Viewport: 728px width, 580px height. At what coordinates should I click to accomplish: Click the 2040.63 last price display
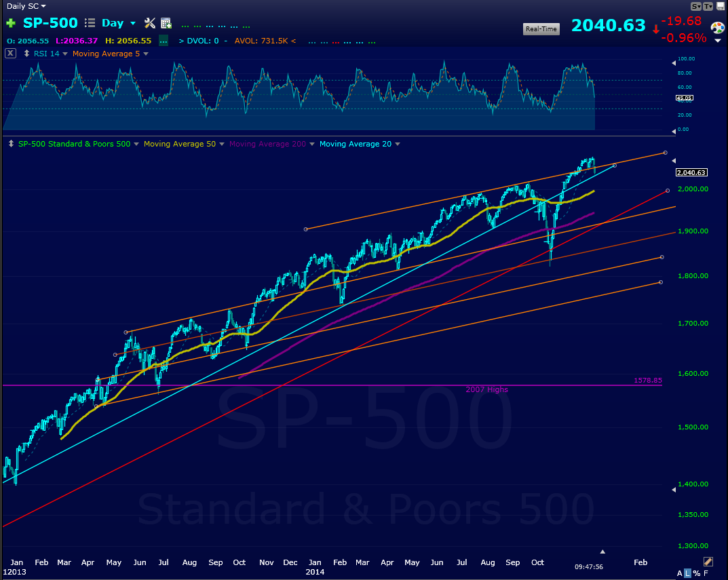pos(608,25)
